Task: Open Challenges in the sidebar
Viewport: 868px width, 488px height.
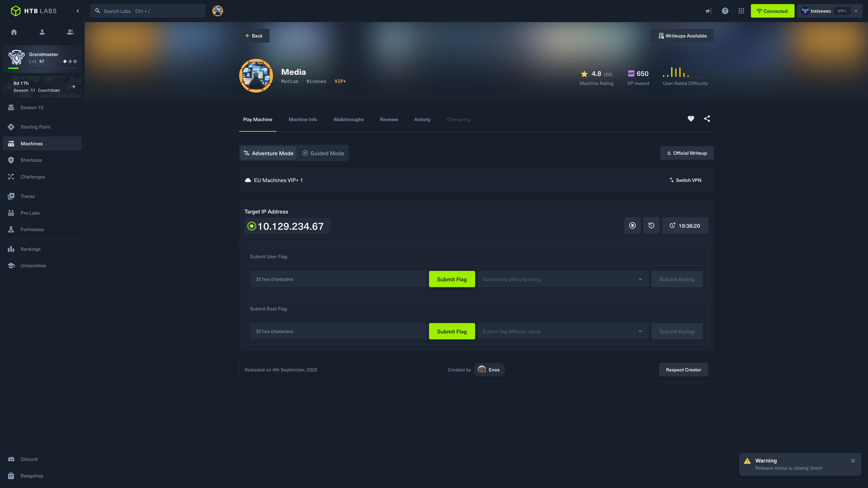Action: [x=42, y=177]
